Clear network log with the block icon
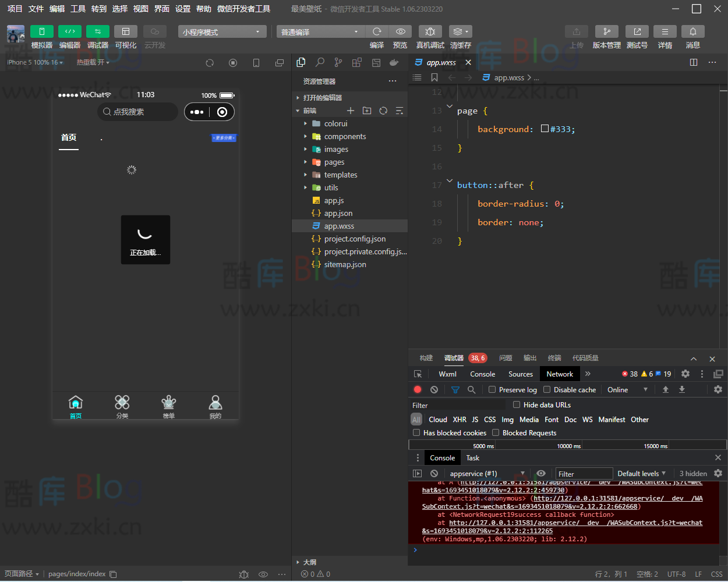 pos(434,390)
